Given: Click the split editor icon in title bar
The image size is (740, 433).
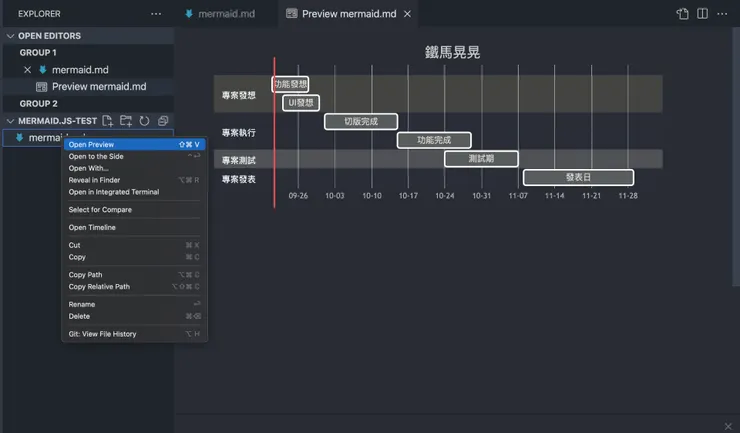Looking at the screenshot, I should click(702, 14).
